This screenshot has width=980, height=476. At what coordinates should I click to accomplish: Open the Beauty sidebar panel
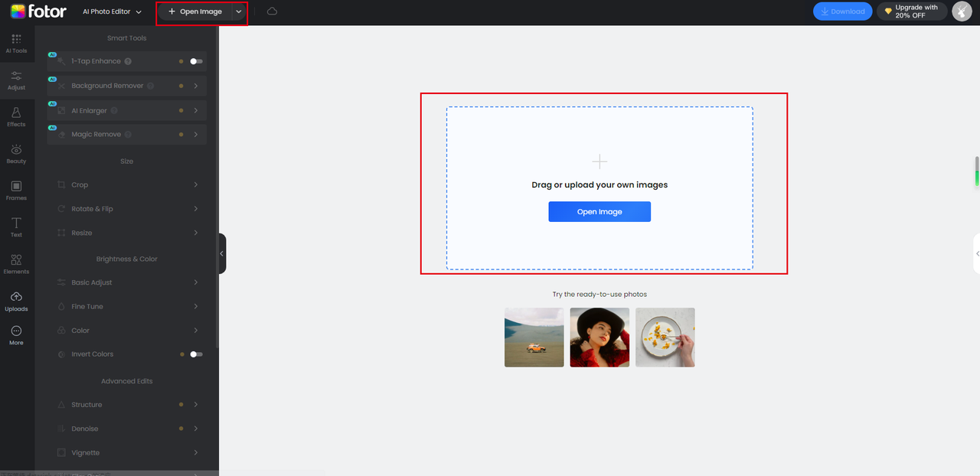tap(16, 154)
